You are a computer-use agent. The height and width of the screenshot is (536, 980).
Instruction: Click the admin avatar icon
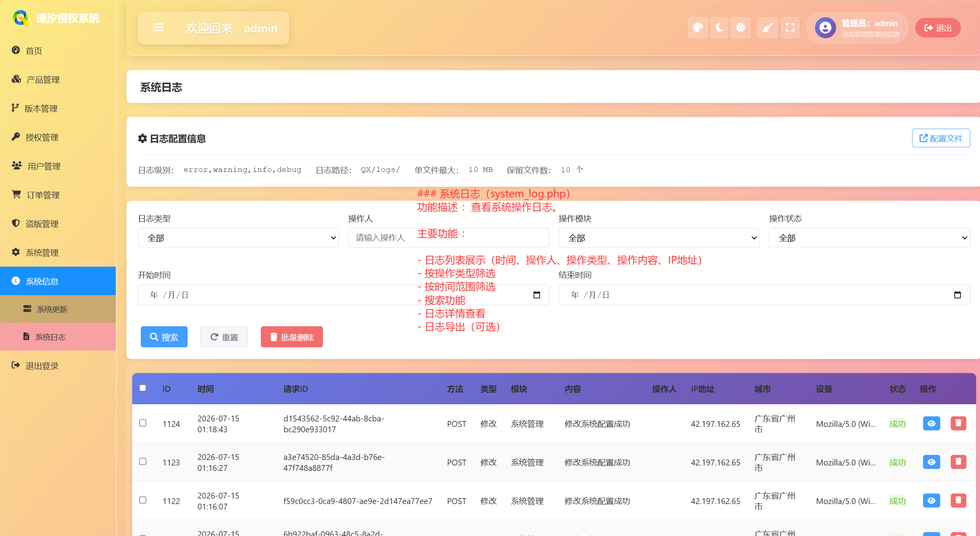coord(825,28)
